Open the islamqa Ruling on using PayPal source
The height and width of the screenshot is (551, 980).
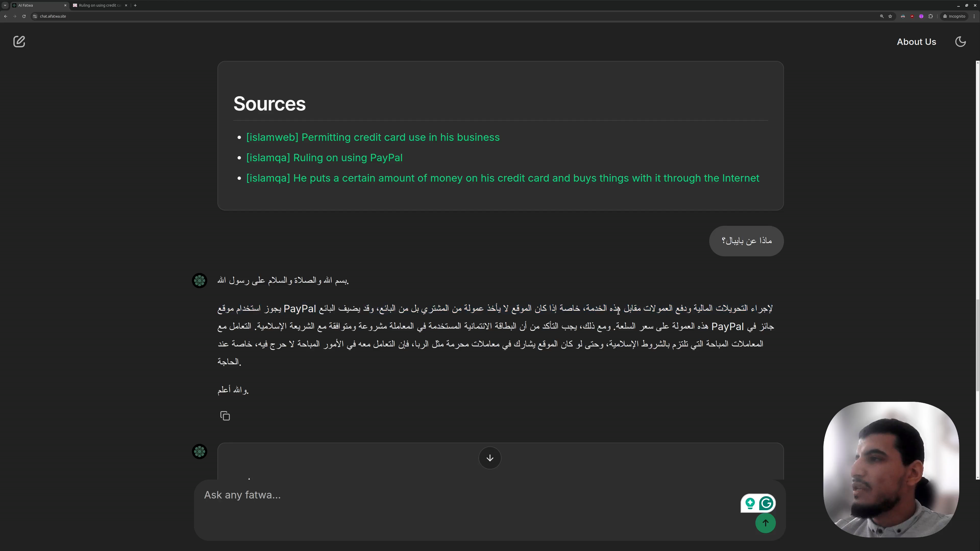pyautogui.click(x=324, y=158)
